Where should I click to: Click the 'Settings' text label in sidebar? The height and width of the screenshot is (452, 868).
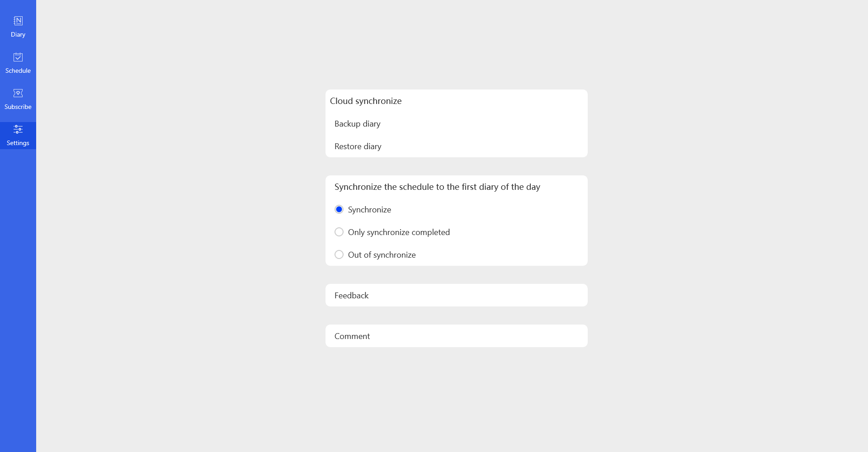18,143
